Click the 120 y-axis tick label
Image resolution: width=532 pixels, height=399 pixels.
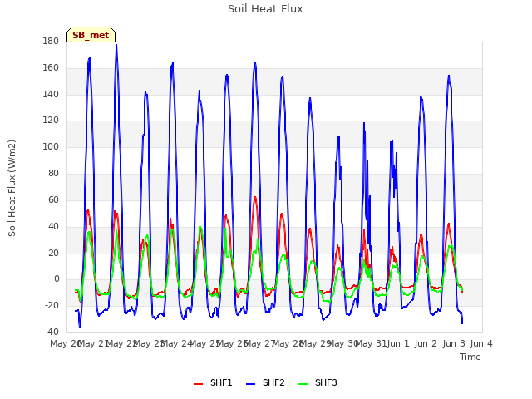tap(51, 121)
